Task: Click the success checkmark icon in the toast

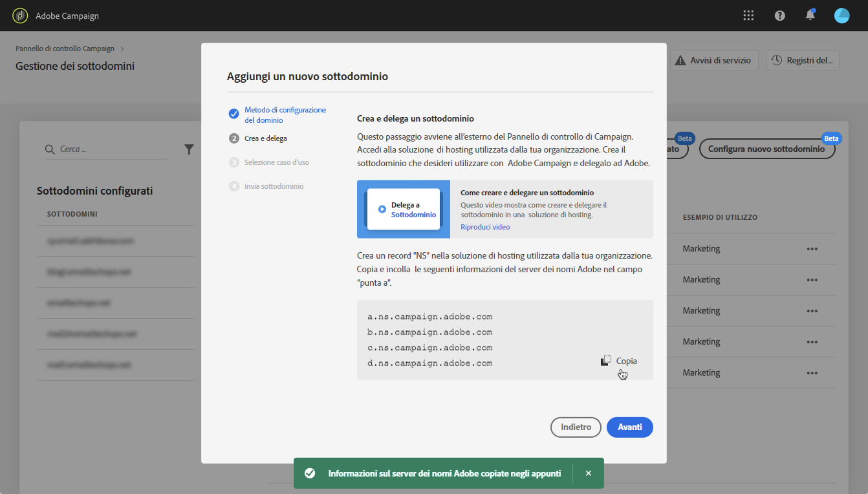Action: [x=310, y=473]
